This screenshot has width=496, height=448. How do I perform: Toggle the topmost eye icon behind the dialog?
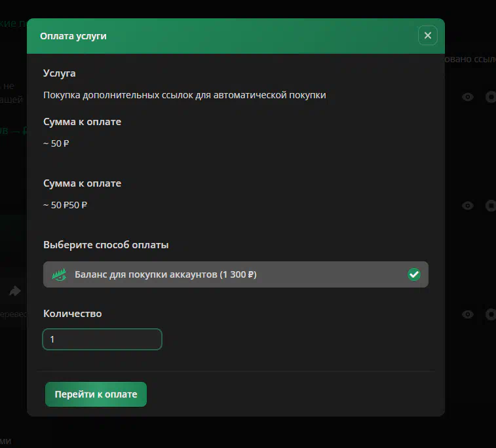pos(467,97)
